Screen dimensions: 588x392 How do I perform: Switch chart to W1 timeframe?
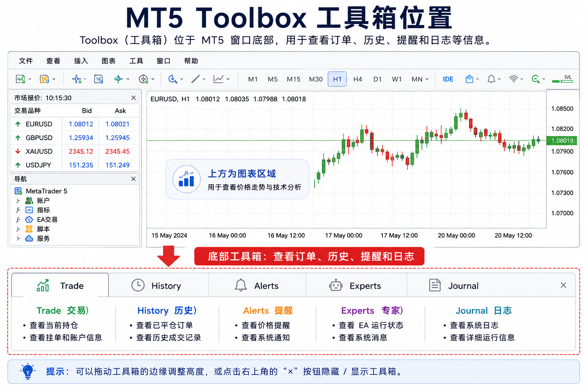(x=397, y=79)
